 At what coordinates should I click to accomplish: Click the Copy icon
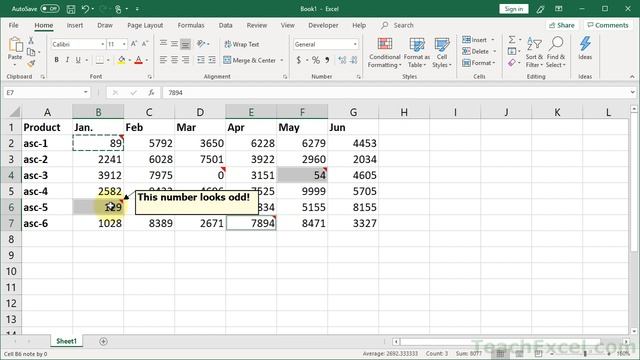click(31, 52)
